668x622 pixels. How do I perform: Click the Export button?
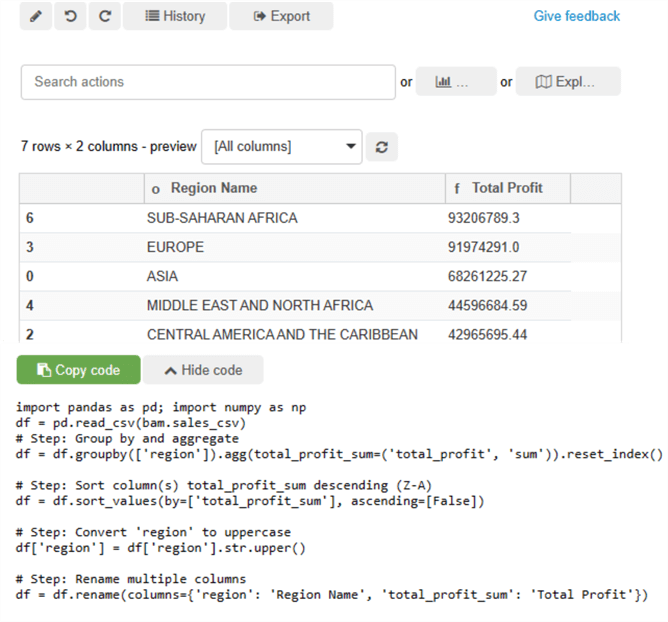point(281,16)
